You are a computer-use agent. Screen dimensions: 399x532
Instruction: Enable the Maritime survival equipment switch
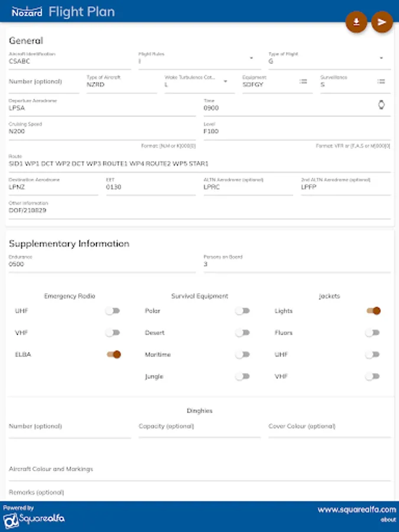[242, 355]
